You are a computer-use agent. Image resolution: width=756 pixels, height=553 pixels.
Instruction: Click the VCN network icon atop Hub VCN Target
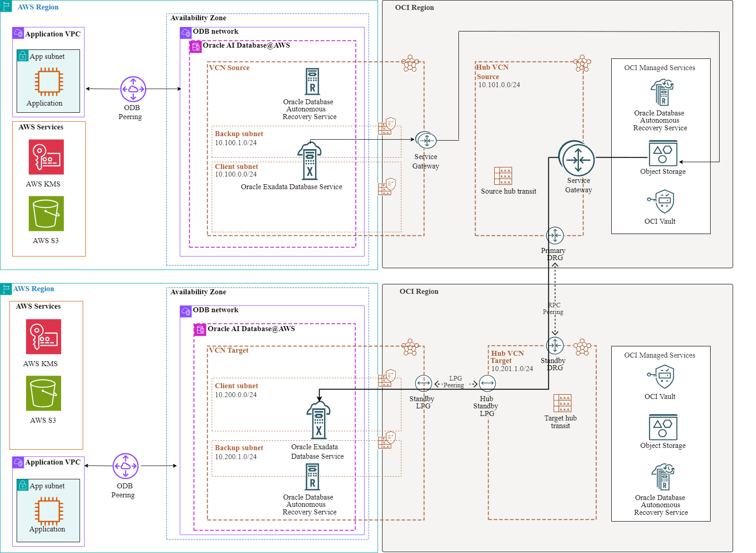(583, 347)
